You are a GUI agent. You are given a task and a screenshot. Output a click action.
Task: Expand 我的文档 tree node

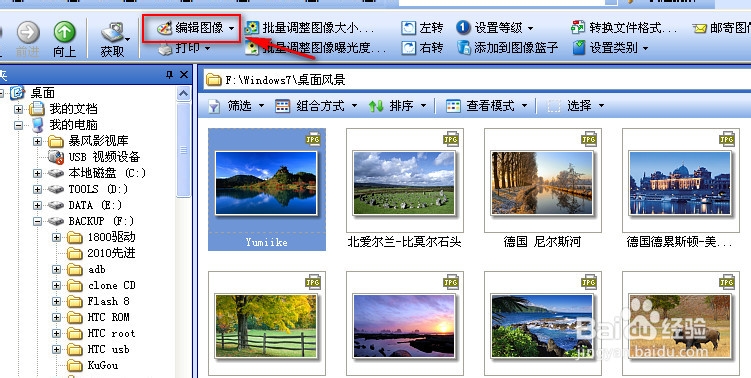click(18, 109)
